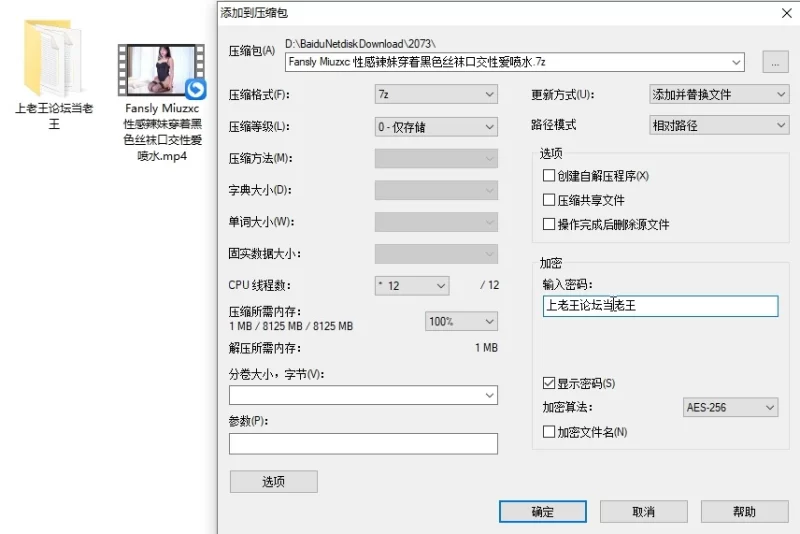The width and height of the screenshot is (800, 534).
Task: Click the 取消 cancel button
Action: 643,511
